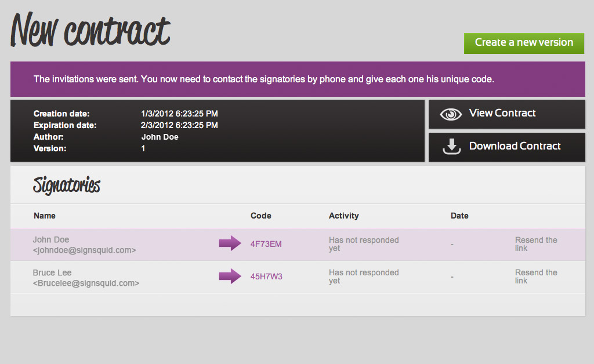This screenshot has height=364, width=594.
Task: Click the expiration date value 2/3/2012
Action: pyautogui.click(x=179, y=125)
